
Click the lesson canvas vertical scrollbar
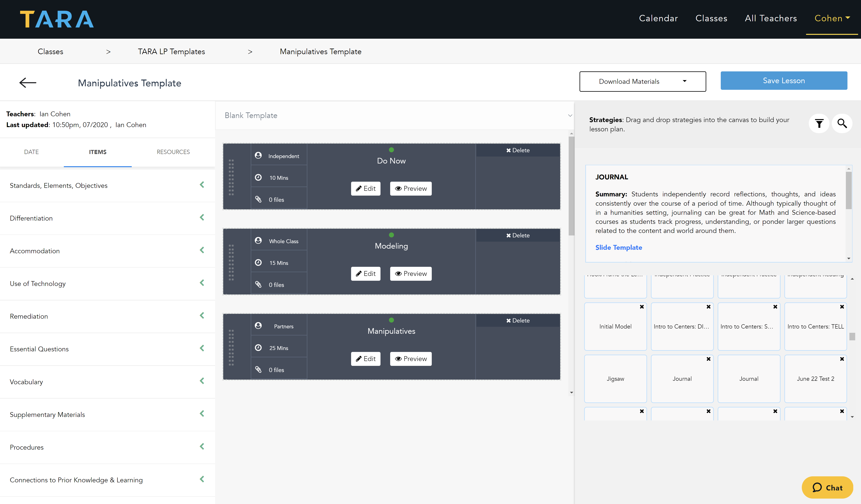pyautogui.click(x=571, y=186)
